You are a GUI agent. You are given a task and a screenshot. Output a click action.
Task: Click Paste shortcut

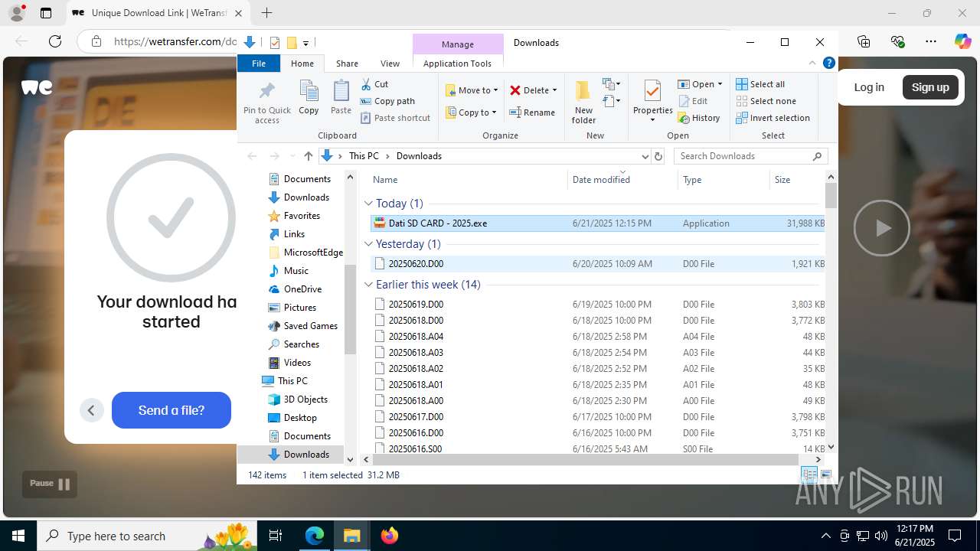tap(395, 118)
